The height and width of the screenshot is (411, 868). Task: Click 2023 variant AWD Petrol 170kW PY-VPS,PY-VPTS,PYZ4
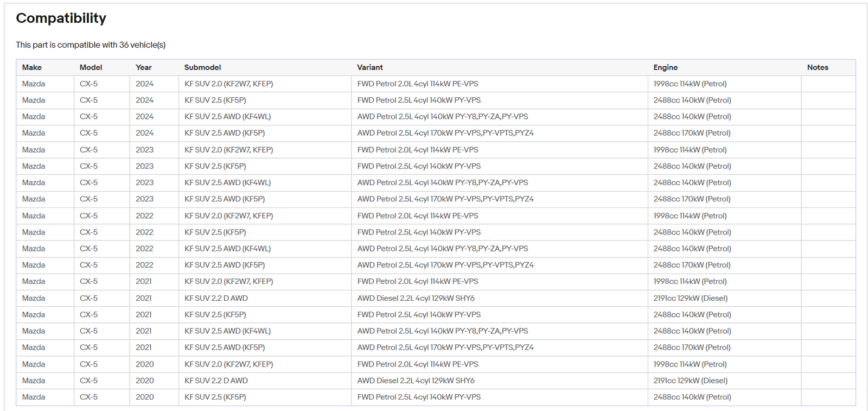tap(445, 199)
